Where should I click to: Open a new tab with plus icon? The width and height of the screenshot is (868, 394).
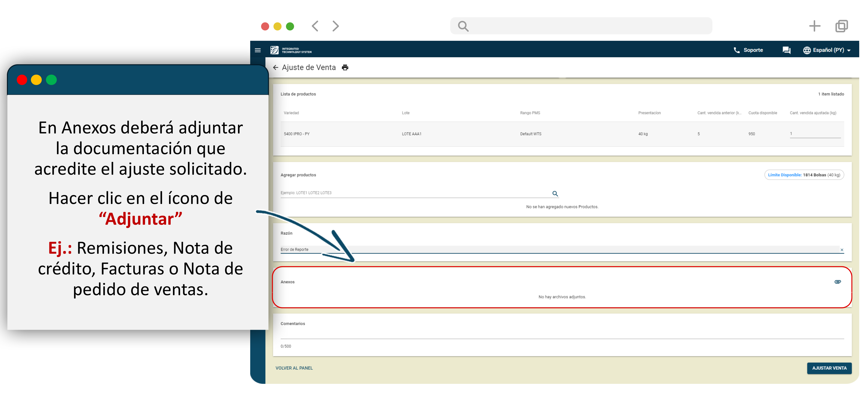click(x=814, y=26)
